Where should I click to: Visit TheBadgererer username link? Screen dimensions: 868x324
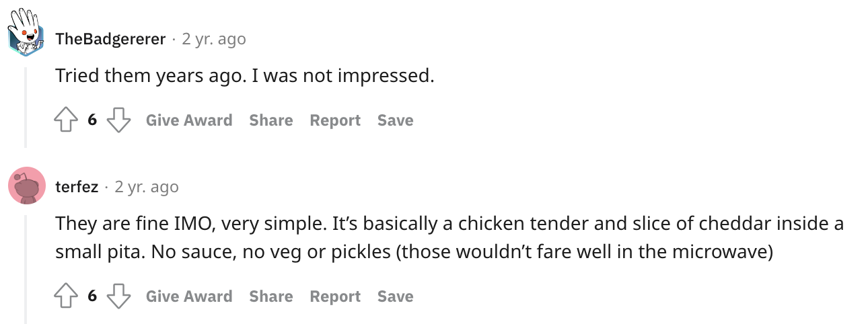click(110, 39)
